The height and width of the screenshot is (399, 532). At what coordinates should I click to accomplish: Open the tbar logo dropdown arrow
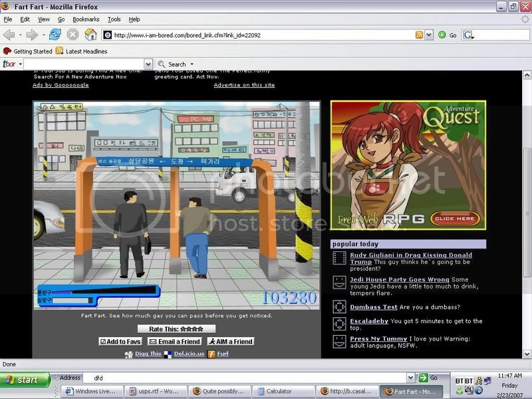pyautogui.click(x=21, y=64)
